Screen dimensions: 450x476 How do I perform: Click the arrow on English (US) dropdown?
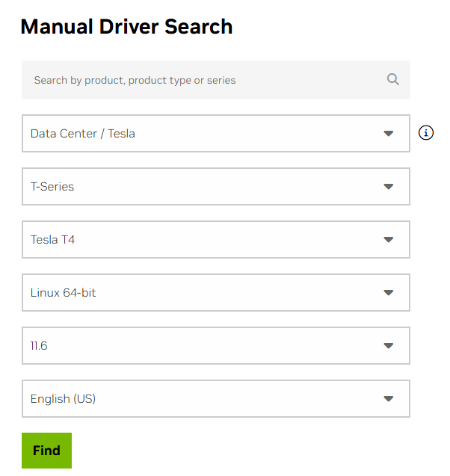click(x=388, y=399)
